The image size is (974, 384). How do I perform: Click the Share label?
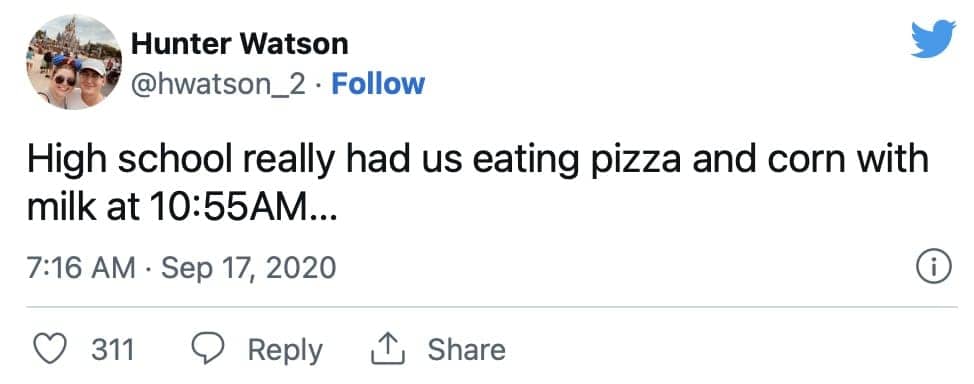466,349
